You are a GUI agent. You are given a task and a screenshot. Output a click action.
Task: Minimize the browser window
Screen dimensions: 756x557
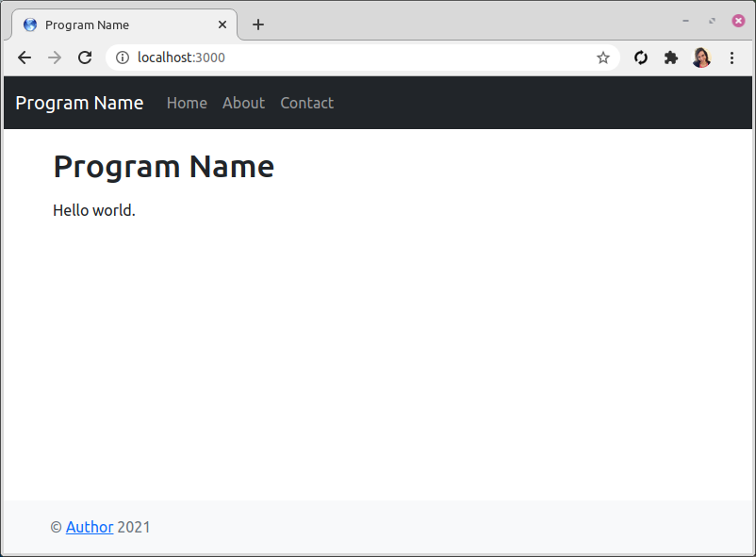point(685,21)
